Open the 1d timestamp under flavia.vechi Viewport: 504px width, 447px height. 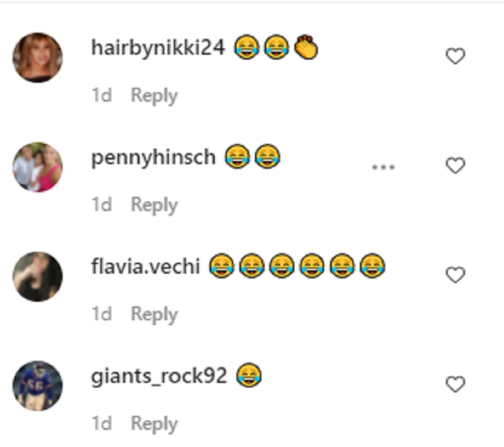102,314
